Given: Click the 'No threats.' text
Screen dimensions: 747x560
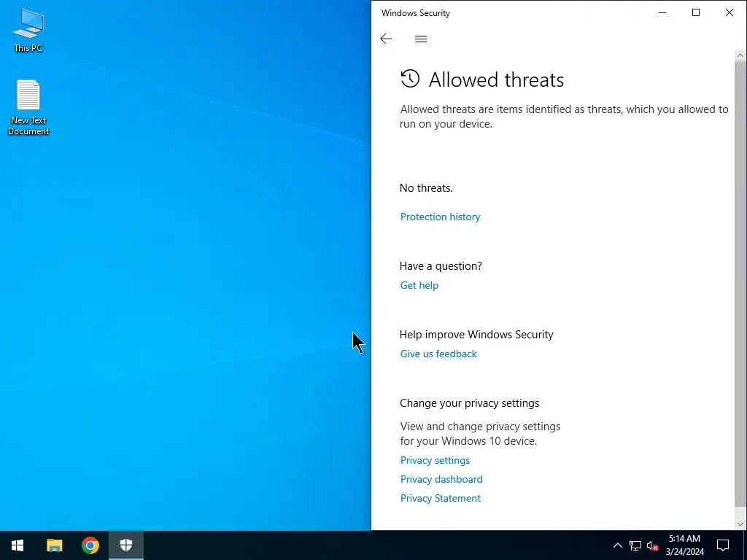Looking at the screenshot, I should [x=426, y=188].
